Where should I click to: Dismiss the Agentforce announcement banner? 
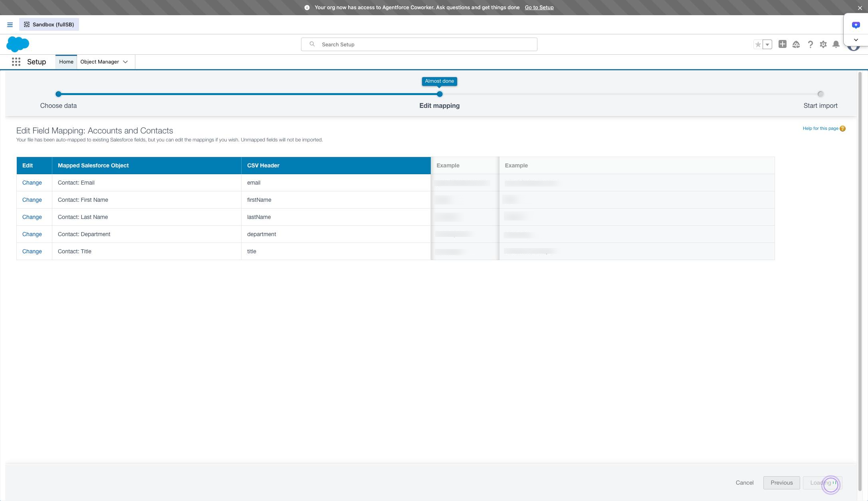click(860, 8)
